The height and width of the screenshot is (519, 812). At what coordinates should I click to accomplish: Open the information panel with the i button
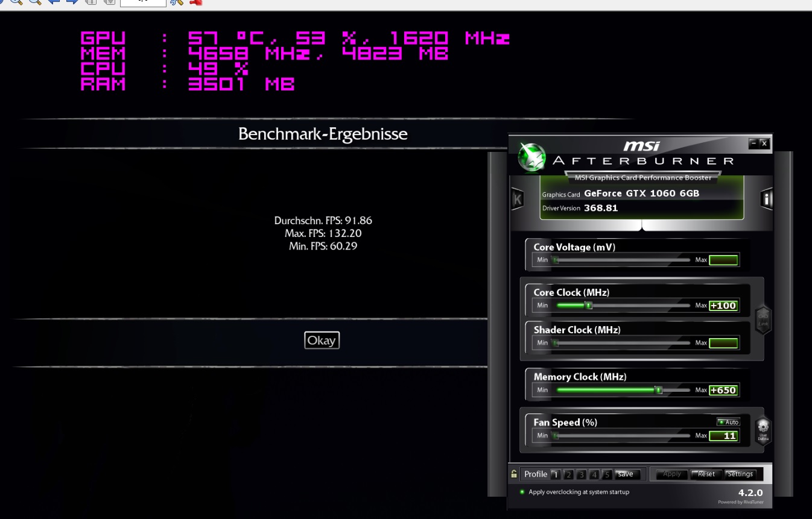point(767,200)
